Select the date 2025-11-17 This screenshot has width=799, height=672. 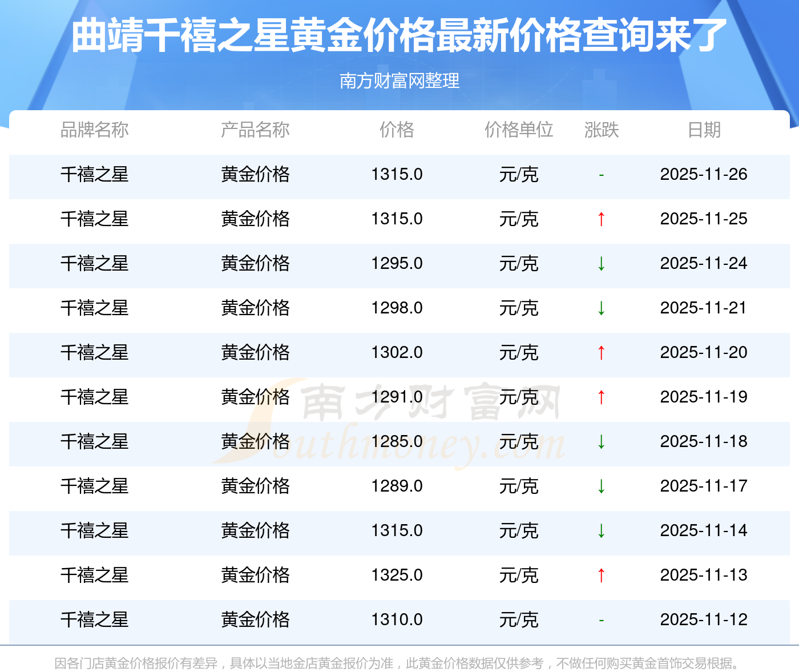pyautogui.click(x=704, y=486)
